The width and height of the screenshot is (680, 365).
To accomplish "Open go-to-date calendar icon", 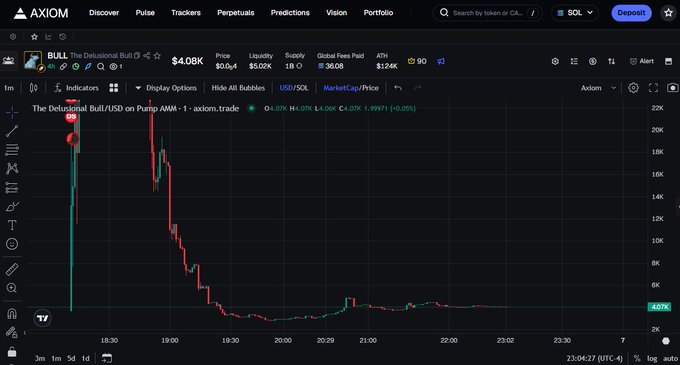I will (x=107, y=358).
